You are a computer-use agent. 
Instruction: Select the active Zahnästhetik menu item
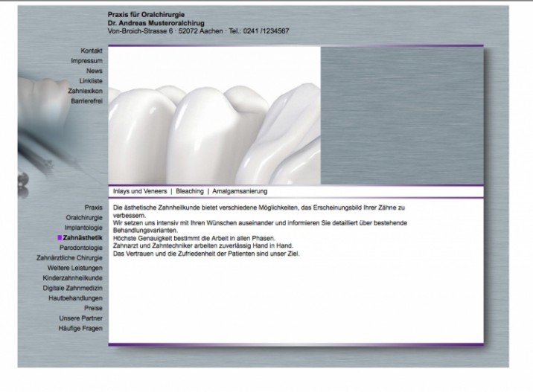(x=83, y=238)
